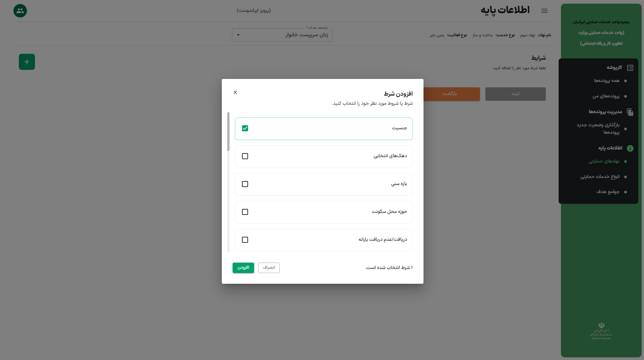
Task: Click the انصراف cancel button
Action: [269, 268]
